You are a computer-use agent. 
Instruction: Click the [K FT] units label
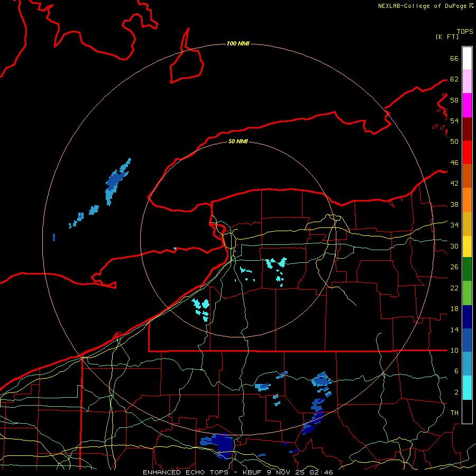(x=447, y=36)
